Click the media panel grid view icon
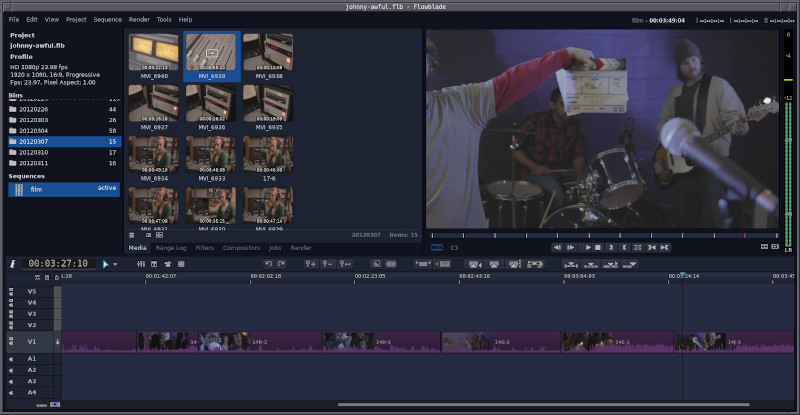 (x=160, y=235)
